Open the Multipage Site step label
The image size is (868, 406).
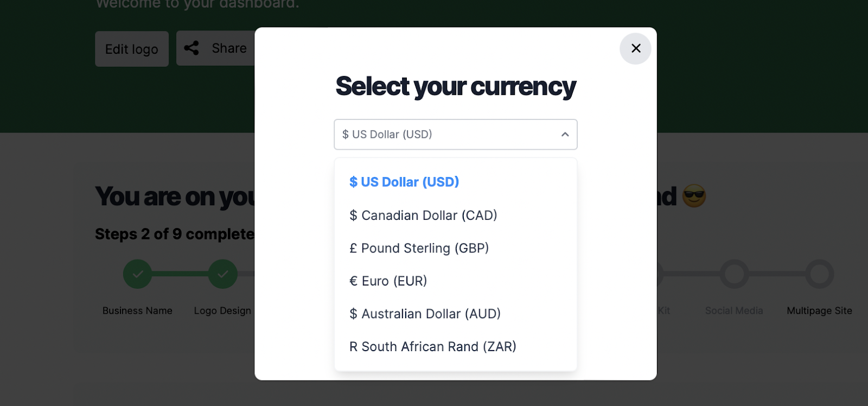pyautogui.click(x=819, y=311)
